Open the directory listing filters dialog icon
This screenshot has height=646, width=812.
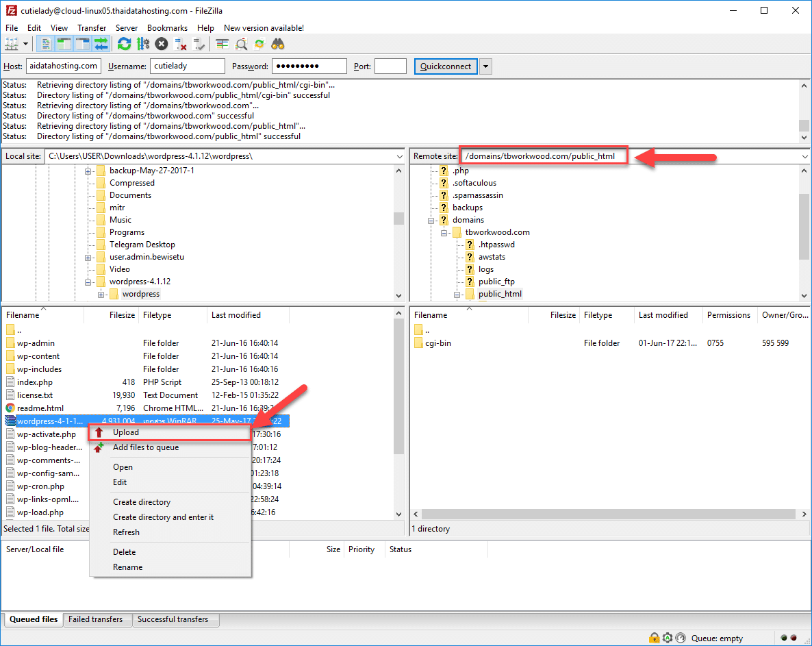click(x=222, y=44)
